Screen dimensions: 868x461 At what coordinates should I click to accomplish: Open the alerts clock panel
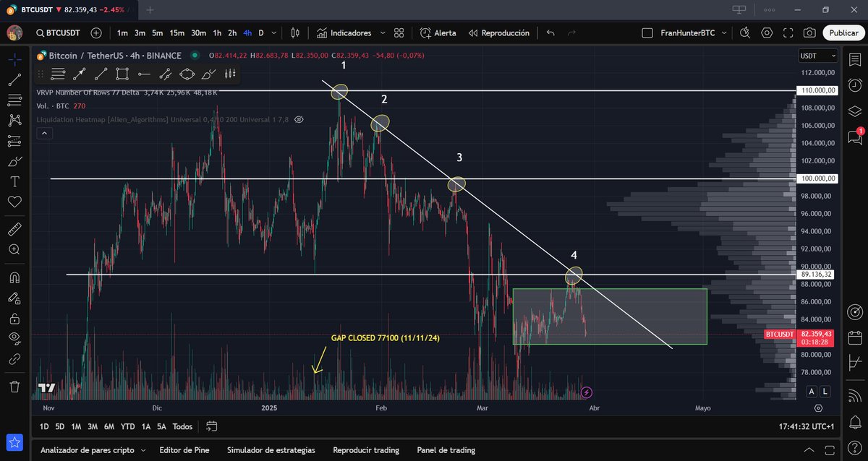pyautogui.click(x=854, y=85)
